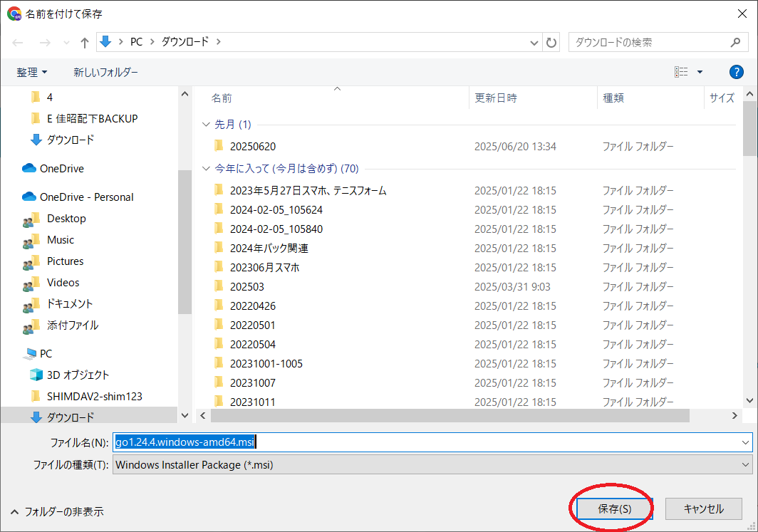Open the view options dropdown arrow
Viewport: 758px width, 532px height.
tap(700, 72)
